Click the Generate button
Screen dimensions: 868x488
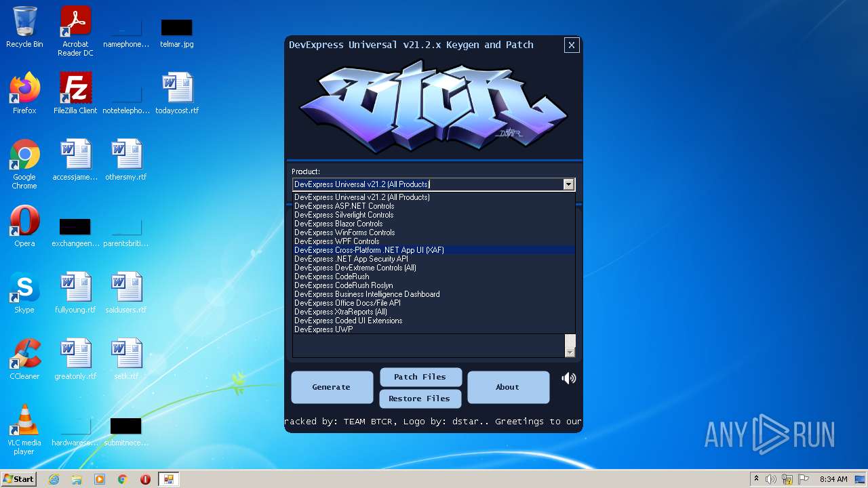[332, 387]
